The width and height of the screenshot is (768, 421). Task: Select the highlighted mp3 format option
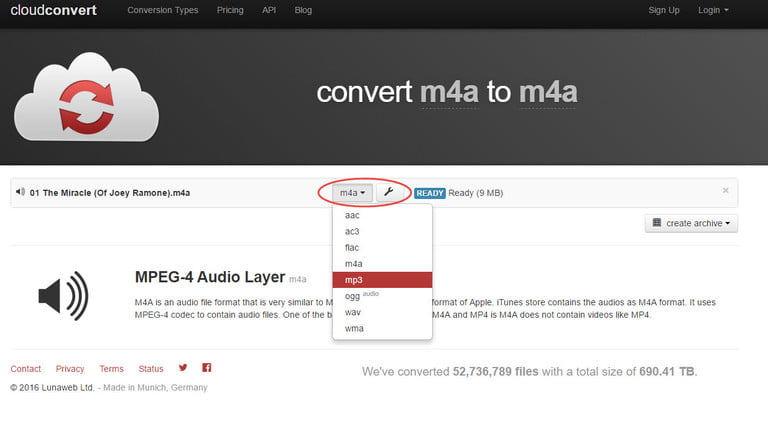pos(382,280)
